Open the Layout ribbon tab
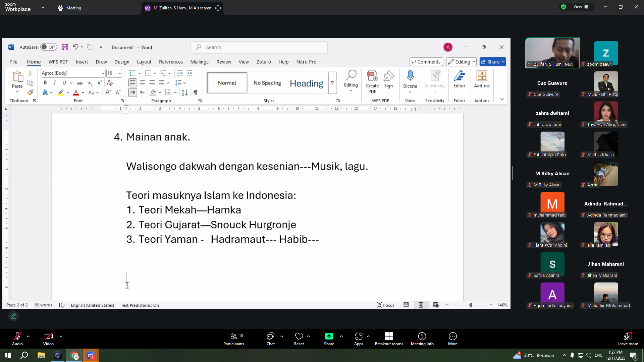The image size is (644, 362). [144, 62]
